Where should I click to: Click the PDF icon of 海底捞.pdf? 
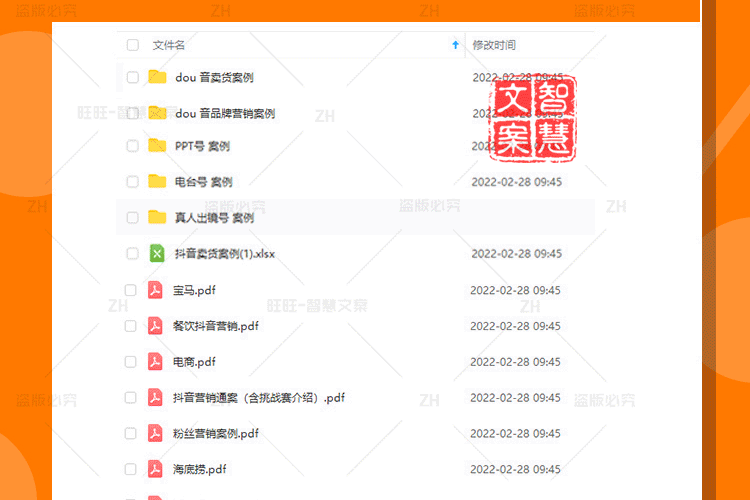coord(155,469)
